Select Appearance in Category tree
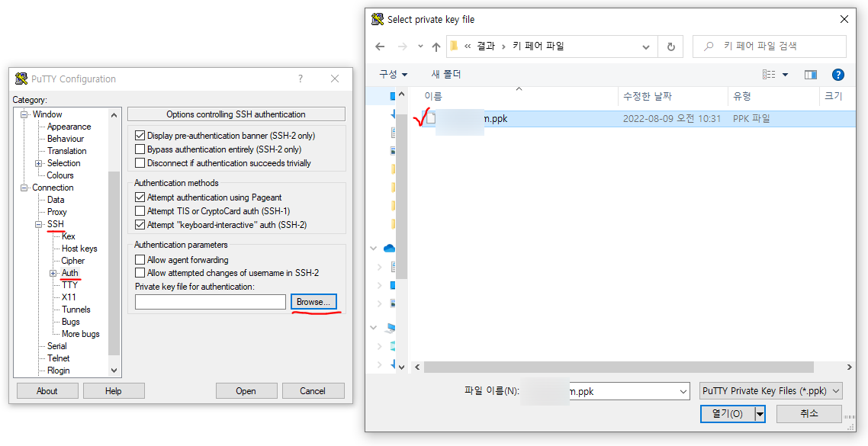The image size is (868, 446). click(69, 127)
